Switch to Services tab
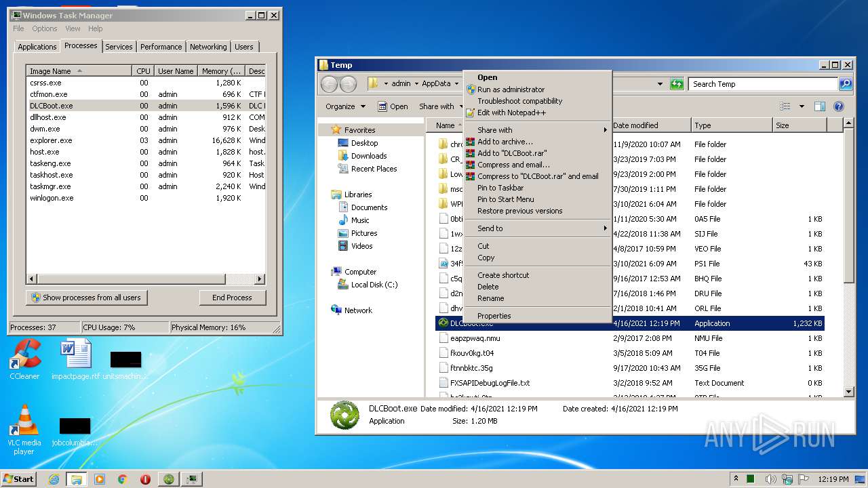Screen dimensions: 868x488 [x=119, y=47]
